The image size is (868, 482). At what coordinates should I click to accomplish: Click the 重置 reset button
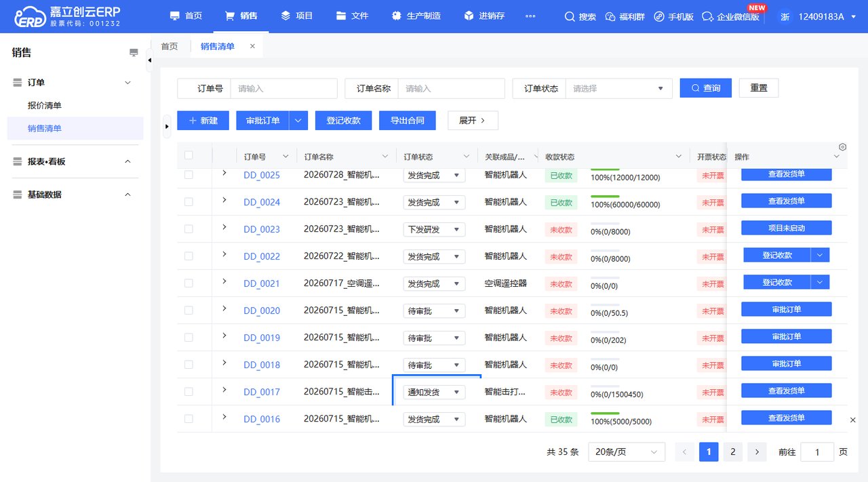(x=759, y=88)
